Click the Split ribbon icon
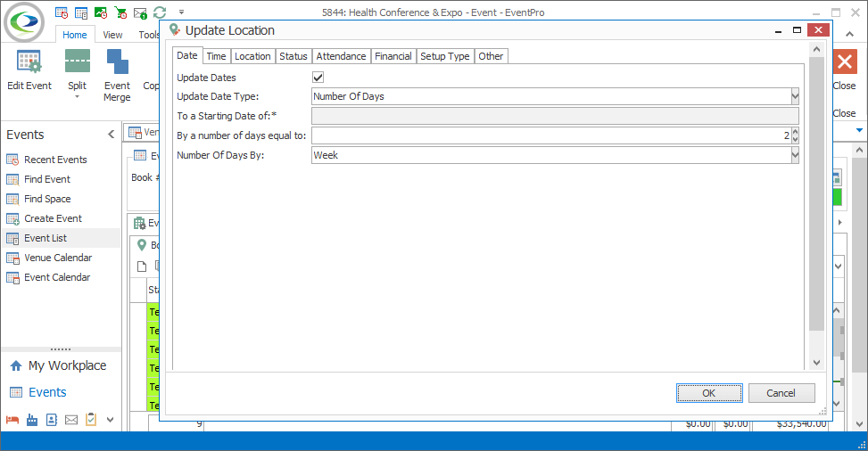 [x=78, y=61]
